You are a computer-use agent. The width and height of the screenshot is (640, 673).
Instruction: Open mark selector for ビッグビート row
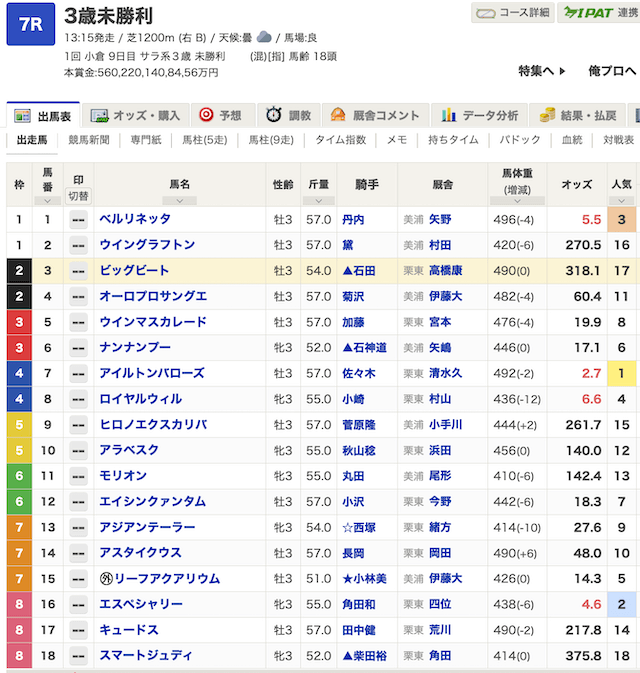click(x=78, y=271)
